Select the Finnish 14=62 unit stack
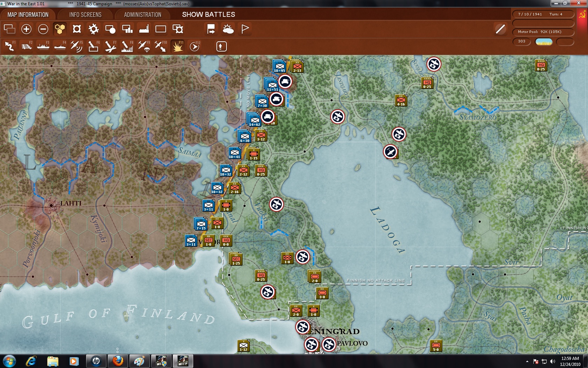The height and width of the screenshot is (368, 588). [x=254, y=120]
